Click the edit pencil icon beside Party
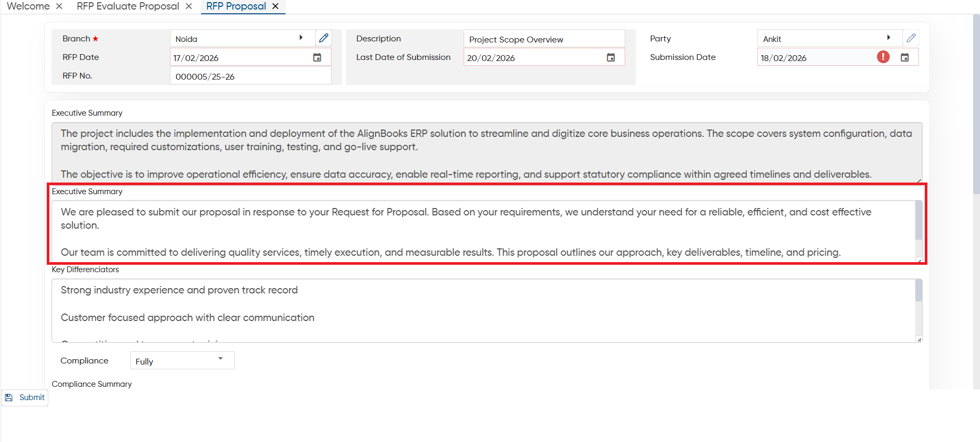 [x=911, y=38]
